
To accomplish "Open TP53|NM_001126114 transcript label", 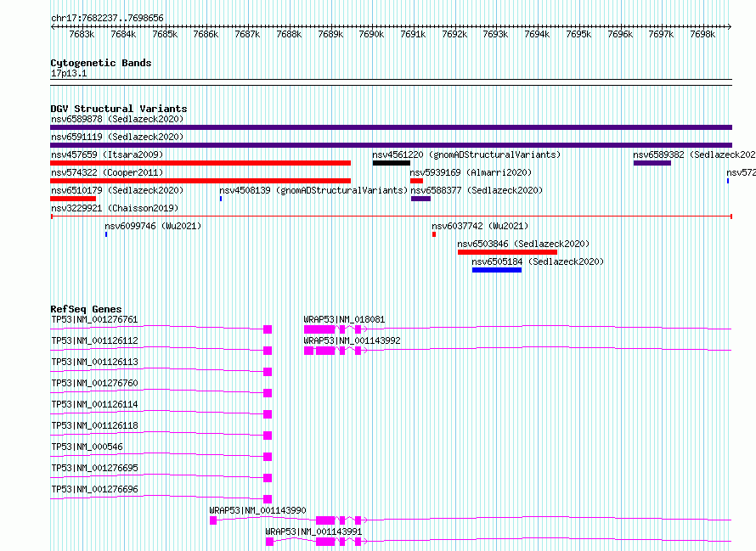I will point(94,404).
